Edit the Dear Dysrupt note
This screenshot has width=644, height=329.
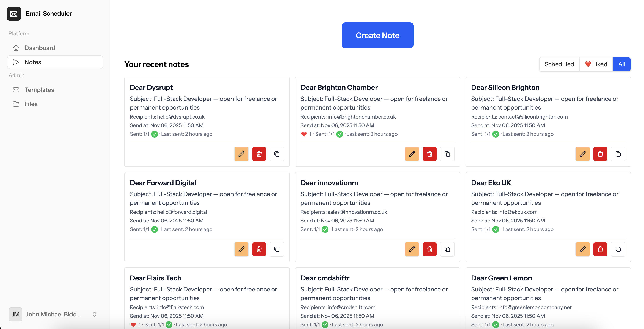pos(241,154)
